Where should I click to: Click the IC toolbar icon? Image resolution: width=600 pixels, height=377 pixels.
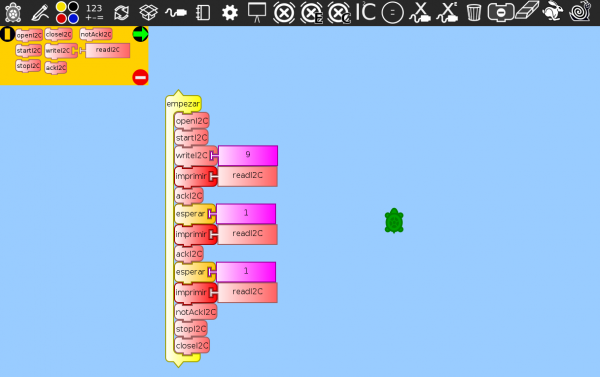point(365,12)
